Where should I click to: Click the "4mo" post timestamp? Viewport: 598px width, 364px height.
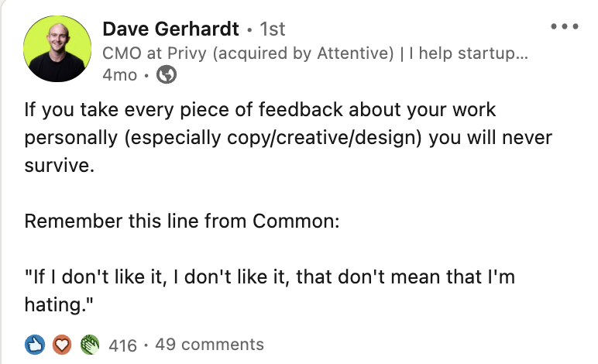coord(119,75)
